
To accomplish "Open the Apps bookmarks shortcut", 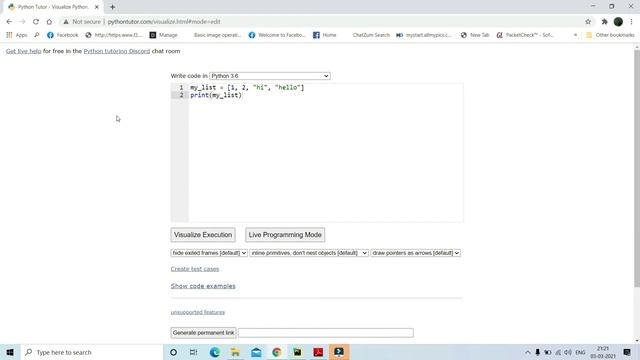I will [17, 35].
